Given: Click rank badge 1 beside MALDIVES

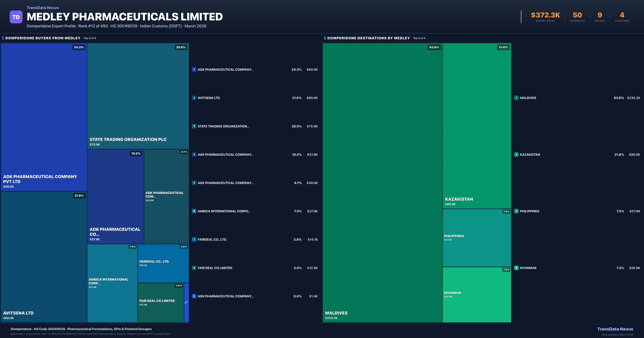Looking at the screenshot, I should [516, 98].
